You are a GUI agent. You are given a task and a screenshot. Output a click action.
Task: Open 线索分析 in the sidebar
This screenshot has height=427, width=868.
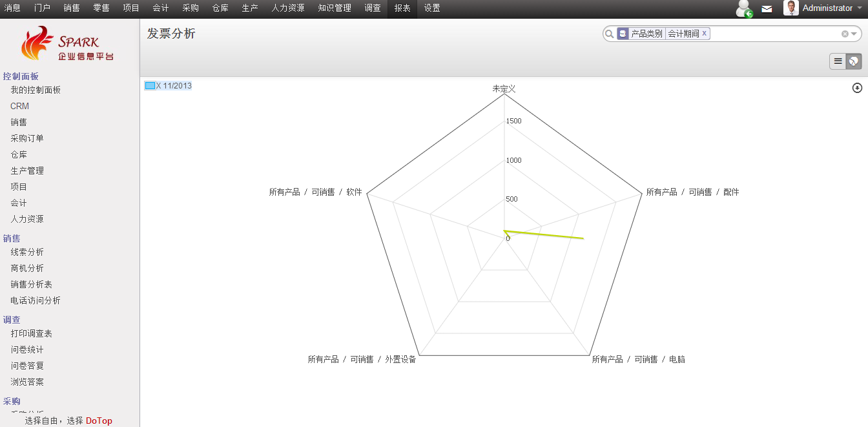[x=27, y=252]
